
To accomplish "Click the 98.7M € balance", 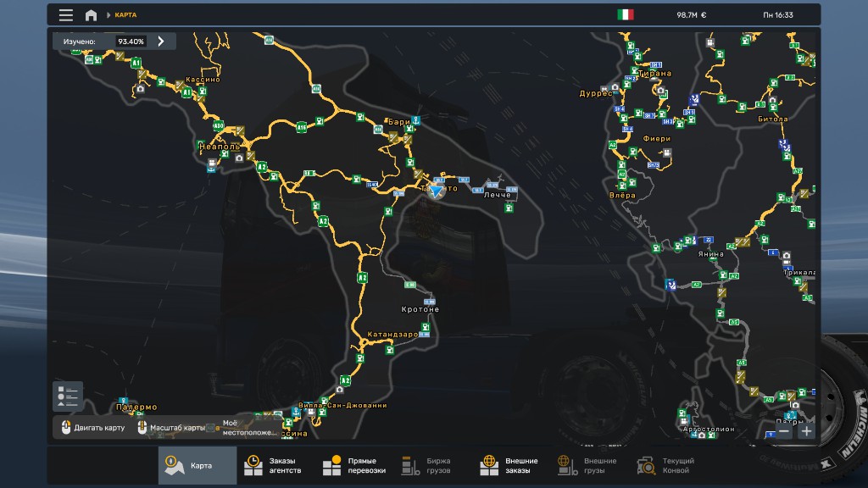I will (692, 15).
